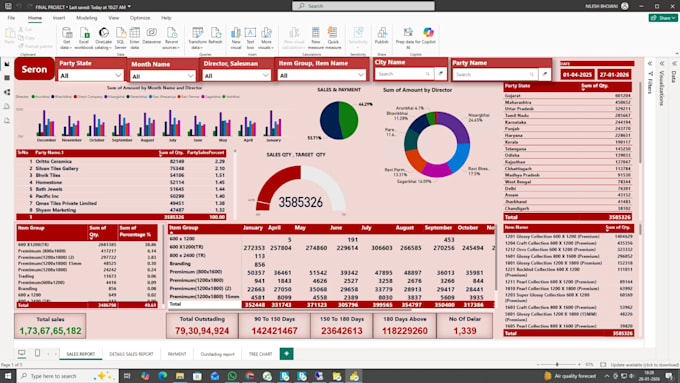
Task: Open the Month Name slicer dropdown
Action: point(190,76)
